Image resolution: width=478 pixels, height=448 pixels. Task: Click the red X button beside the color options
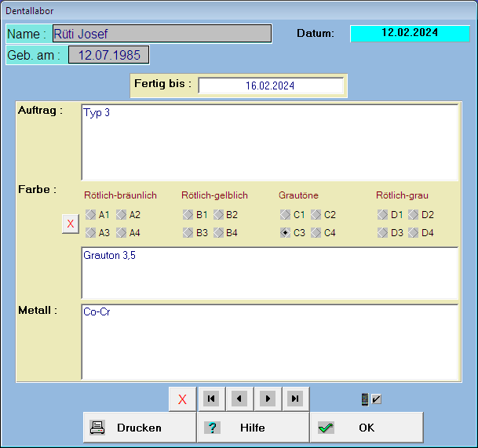(70, 224)
